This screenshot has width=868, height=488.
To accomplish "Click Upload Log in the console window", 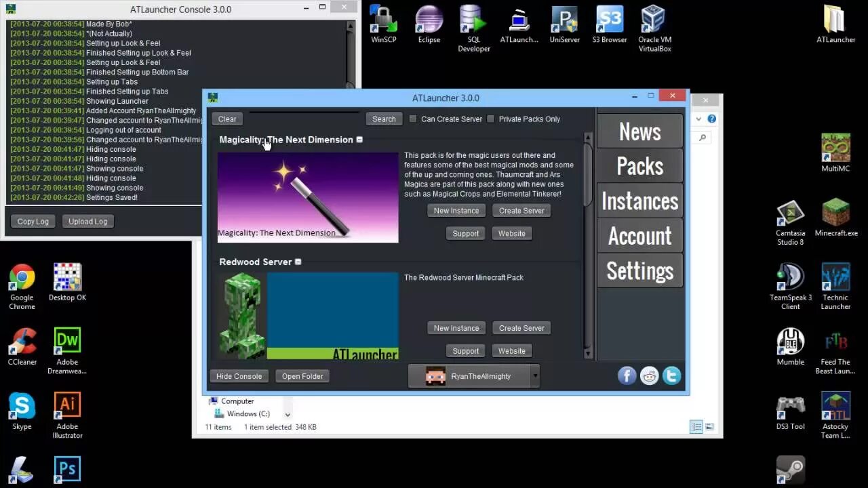I will point(87,221).
